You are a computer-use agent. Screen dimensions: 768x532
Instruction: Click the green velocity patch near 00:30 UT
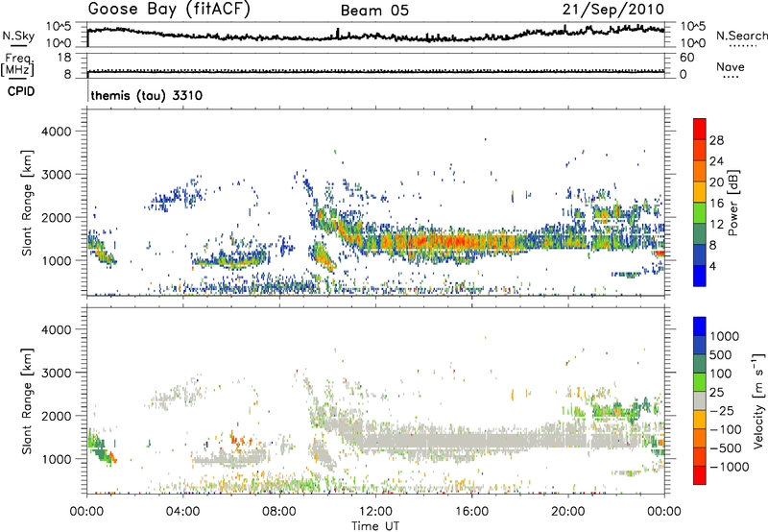coord(98,447)
